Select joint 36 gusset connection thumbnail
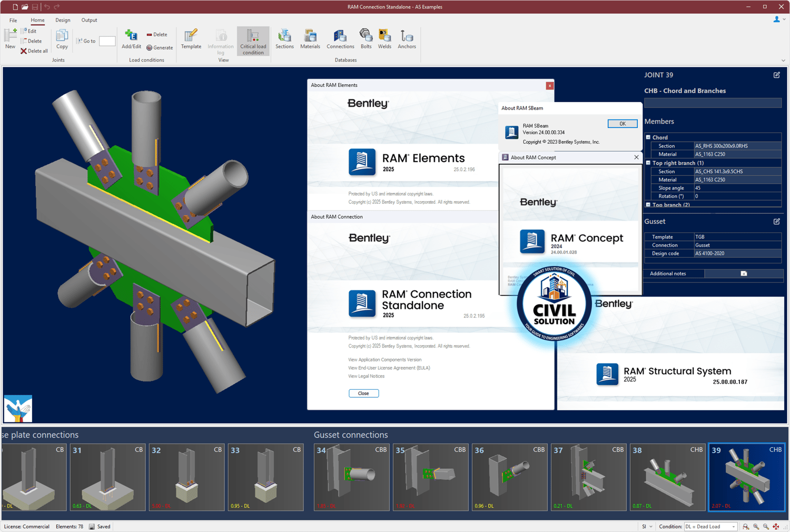The width and height of the screenshot is (790, 532). pos(510,477)
